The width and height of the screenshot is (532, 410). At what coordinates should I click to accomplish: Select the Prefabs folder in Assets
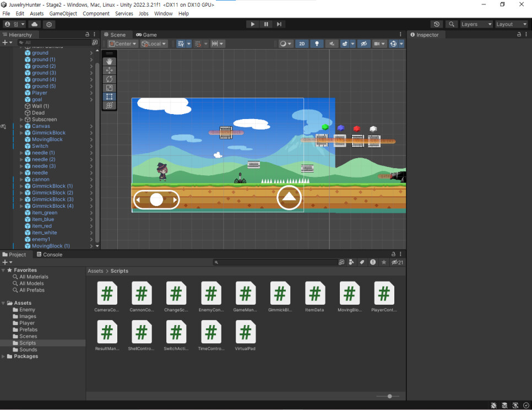(29, 330)
